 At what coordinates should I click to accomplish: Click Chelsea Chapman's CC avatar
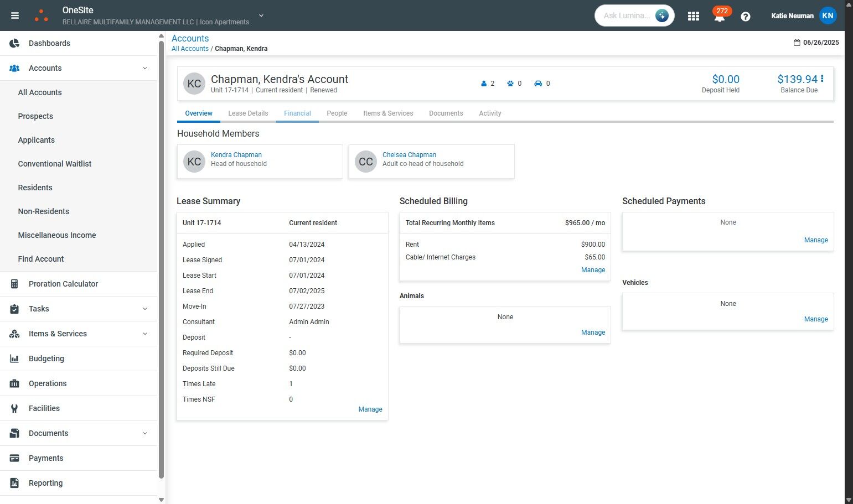366,162
